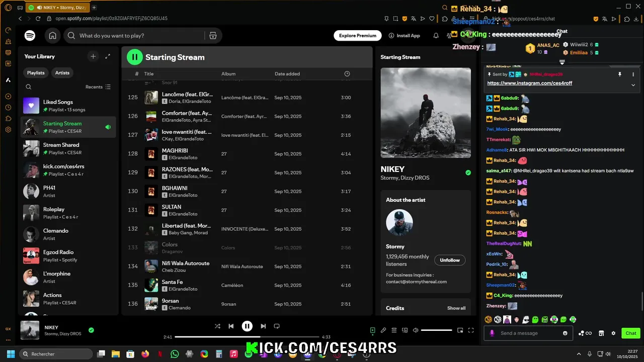Click Explore Premium button
The height and width of the screenshot is (362, 644).
[x=358, y=36]
